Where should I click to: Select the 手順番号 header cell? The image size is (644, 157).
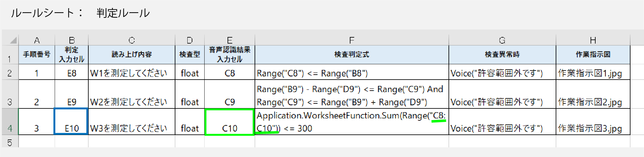(37, 55)
